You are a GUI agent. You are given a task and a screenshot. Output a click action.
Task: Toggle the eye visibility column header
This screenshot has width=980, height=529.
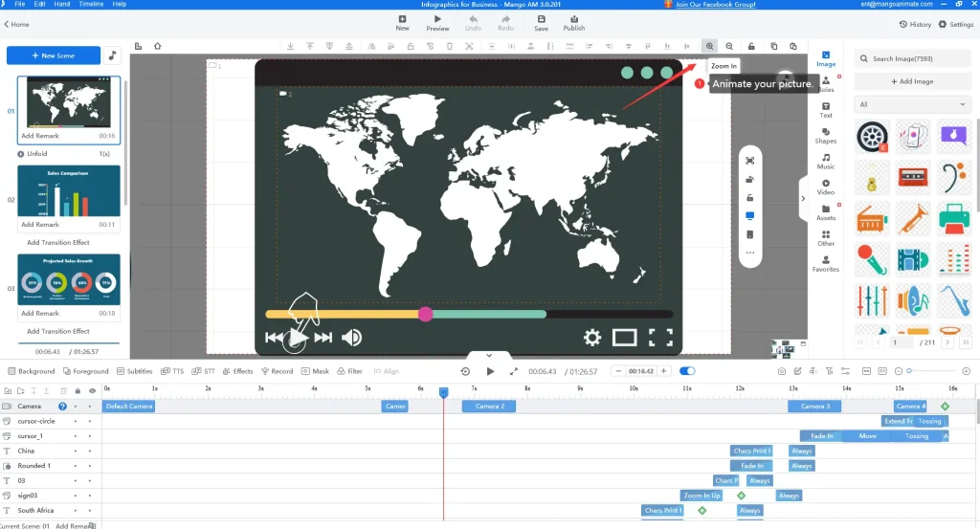92,390
